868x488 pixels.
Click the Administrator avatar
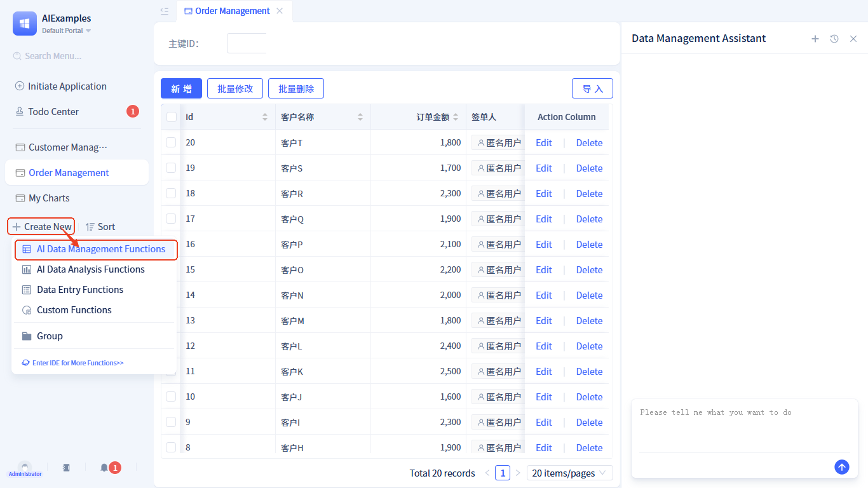(25, 467)
